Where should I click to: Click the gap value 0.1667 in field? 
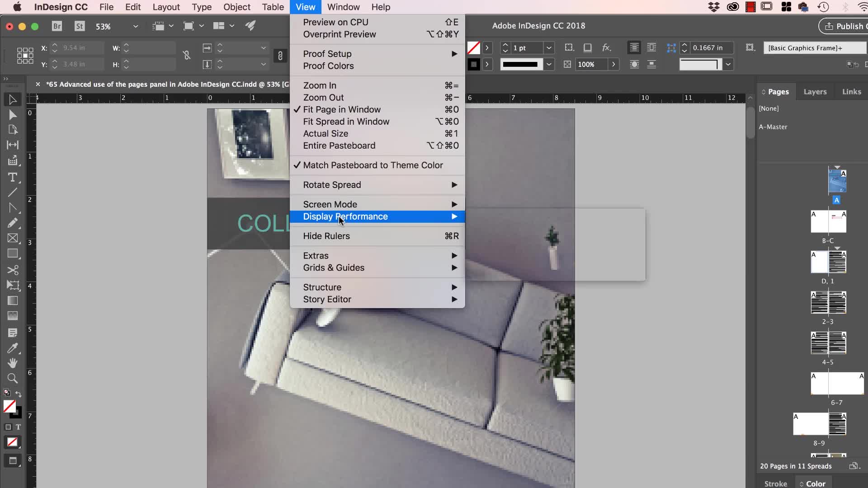pyautogui.click(x=712, y=47)
